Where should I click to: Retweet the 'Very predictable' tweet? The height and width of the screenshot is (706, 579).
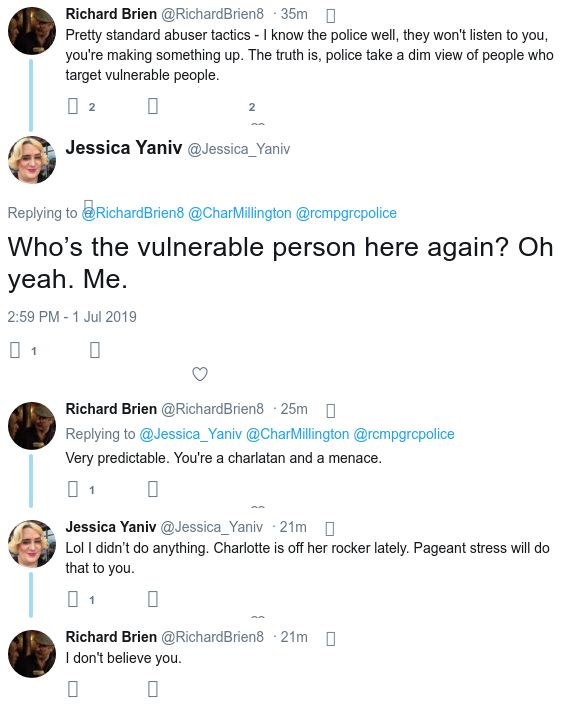point(153,489)
